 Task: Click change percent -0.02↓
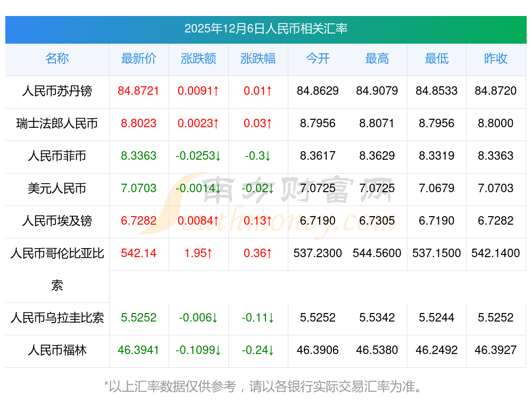pyautogui.click(x=258, y=188)
